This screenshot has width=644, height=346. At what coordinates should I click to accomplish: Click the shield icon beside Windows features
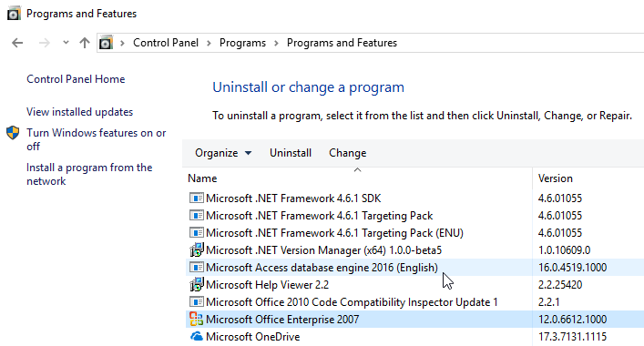[13, 133]
